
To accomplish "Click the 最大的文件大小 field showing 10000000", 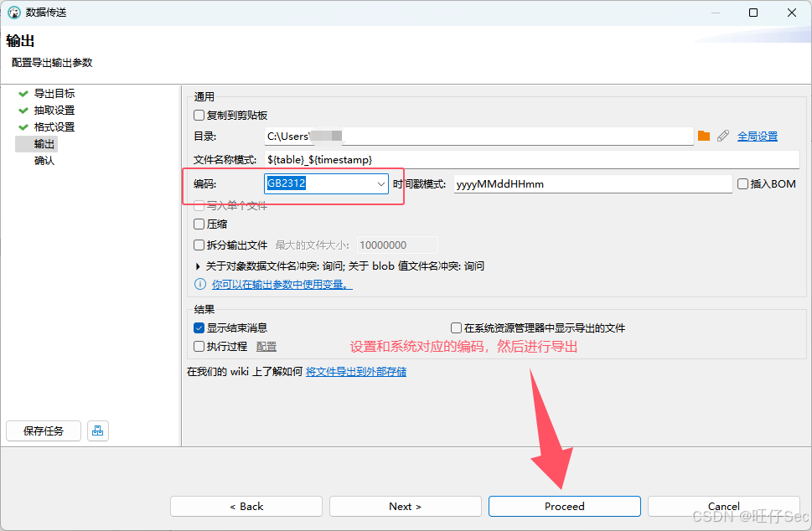I will [398, 245].
